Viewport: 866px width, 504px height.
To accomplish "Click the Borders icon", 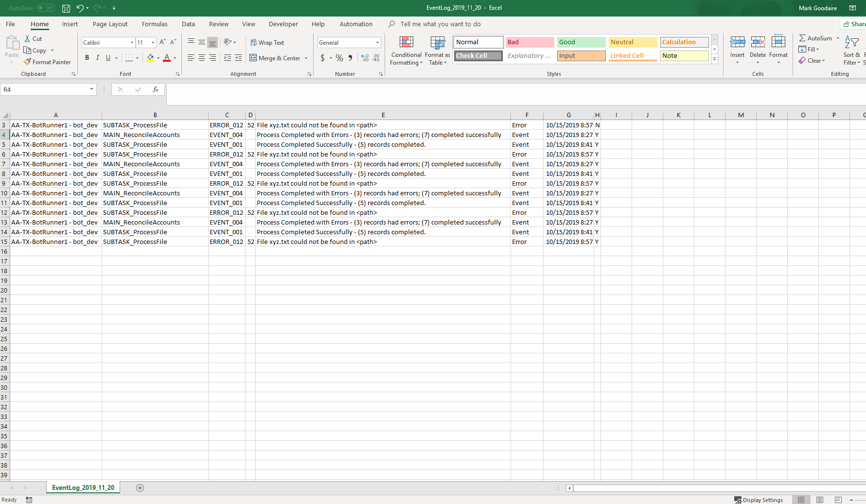I will 129,58.
